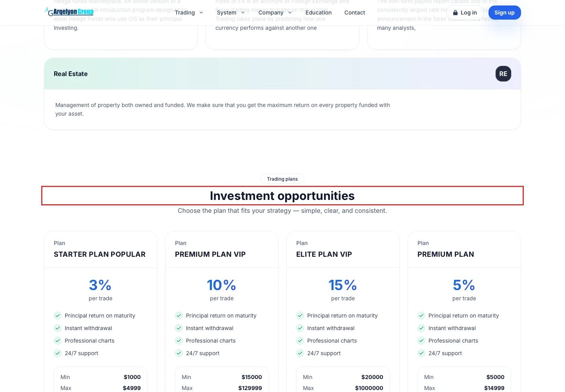Click the Investment opportunities heading

[x=282, y=196]
